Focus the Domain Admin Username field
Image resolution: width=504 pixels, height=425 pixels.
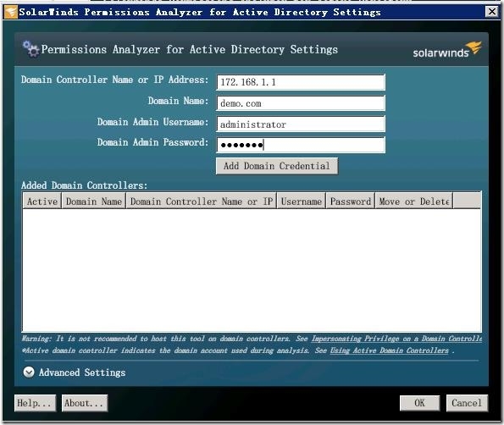[301, 124]
